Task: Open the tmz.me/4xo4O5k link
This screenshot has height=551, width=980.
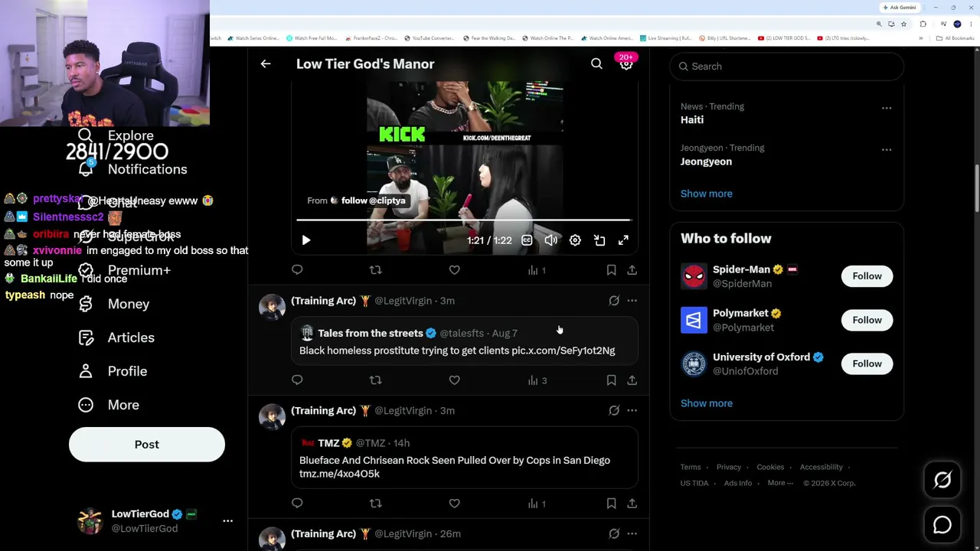Action: click(339, 474)
